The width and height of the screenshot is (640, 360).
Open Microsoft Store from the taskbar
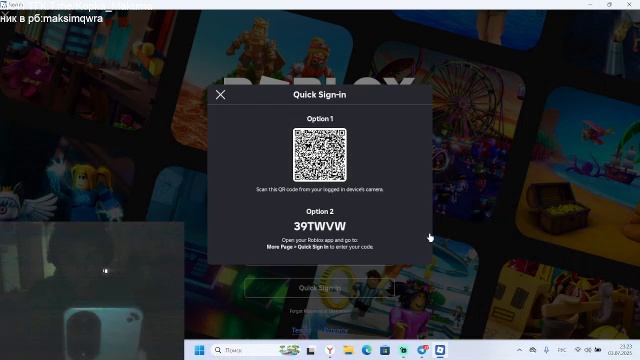coord(385,350)
